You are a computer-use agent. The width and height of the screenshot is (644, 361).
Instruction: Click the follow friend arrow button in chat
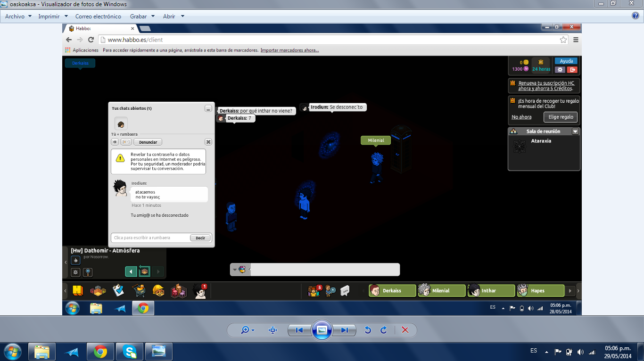[x=115, y=142]
